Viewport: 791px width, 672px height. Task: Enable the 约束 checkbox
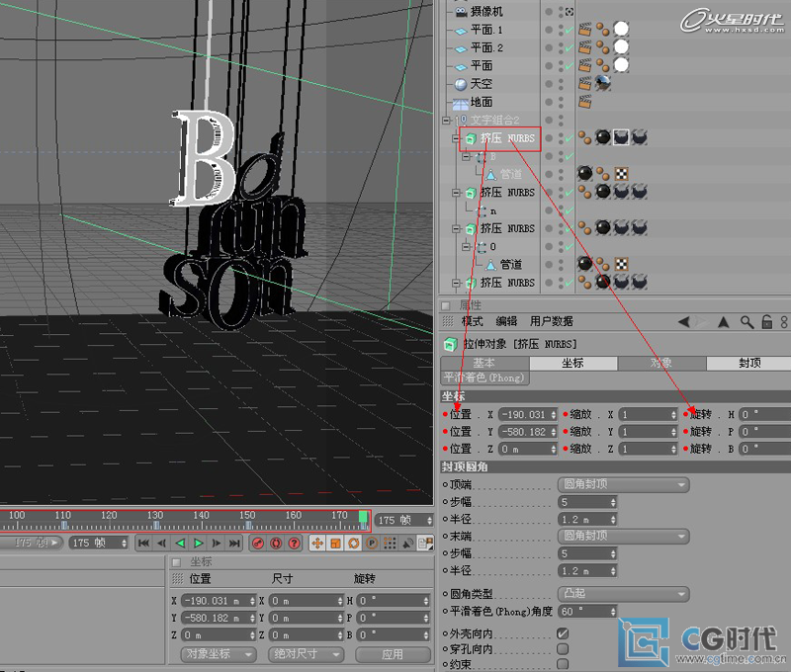(x=563, y=664)
